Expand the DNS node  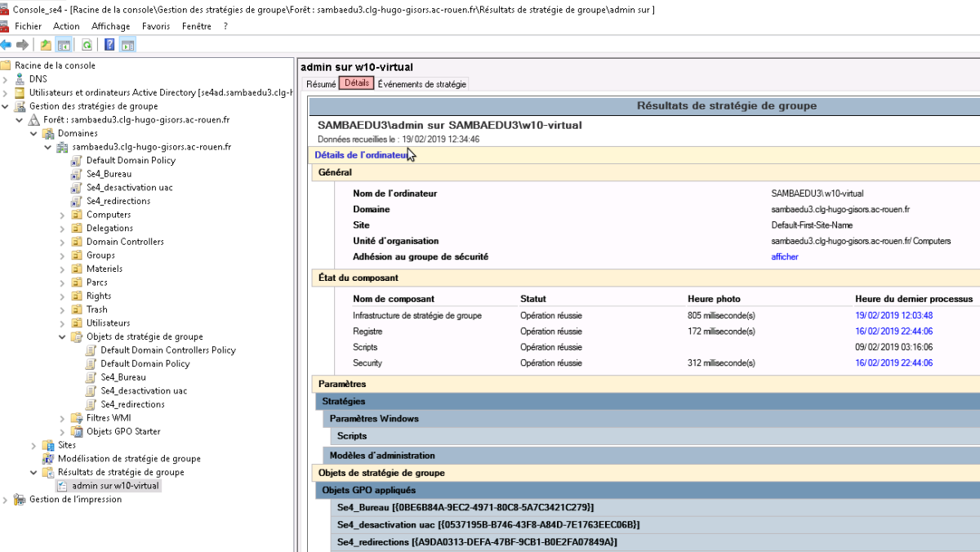point(6,79)
